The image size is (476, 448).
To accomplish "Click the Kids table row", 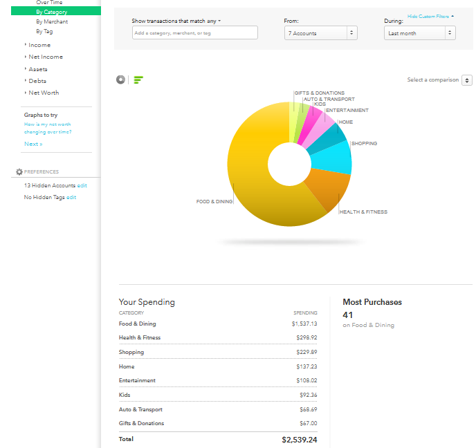I will click(218, 395).
